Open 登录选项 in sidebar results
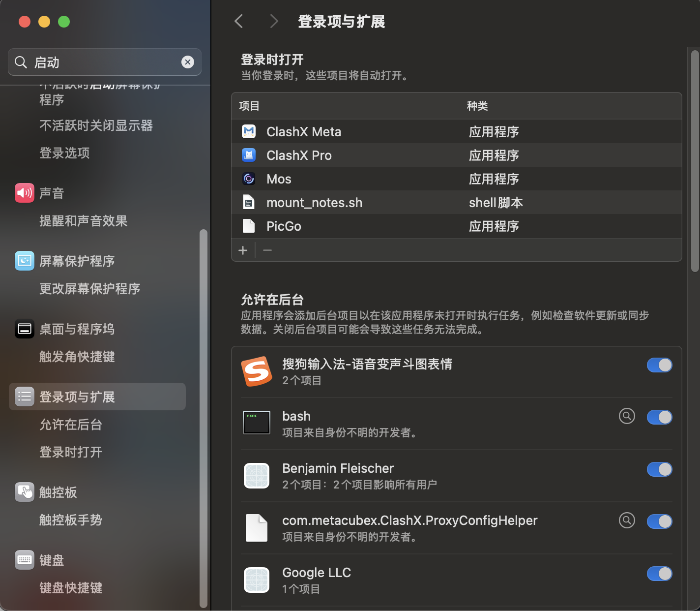Screen dimensions: 700x611 tap(64, 153)
